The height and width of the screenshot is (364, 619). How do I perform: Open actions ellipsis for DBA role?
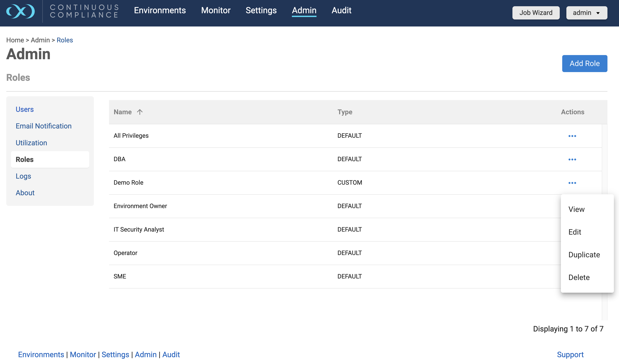click(572, 159)
